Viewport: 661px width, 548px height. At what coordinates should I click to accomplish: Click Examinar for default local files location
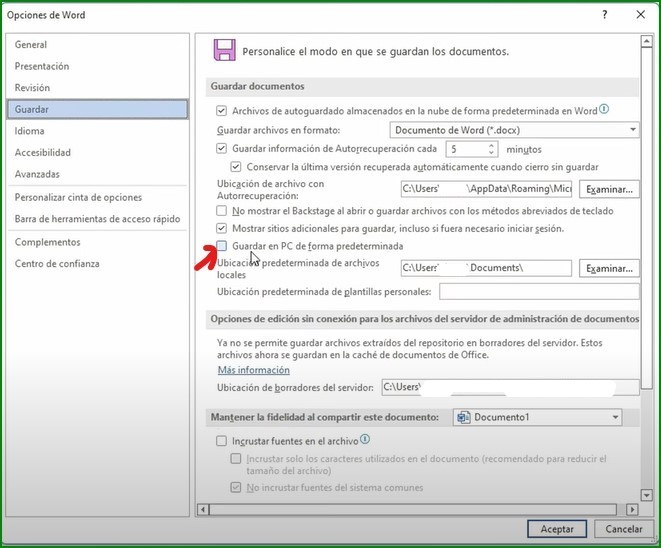(609, 269)
